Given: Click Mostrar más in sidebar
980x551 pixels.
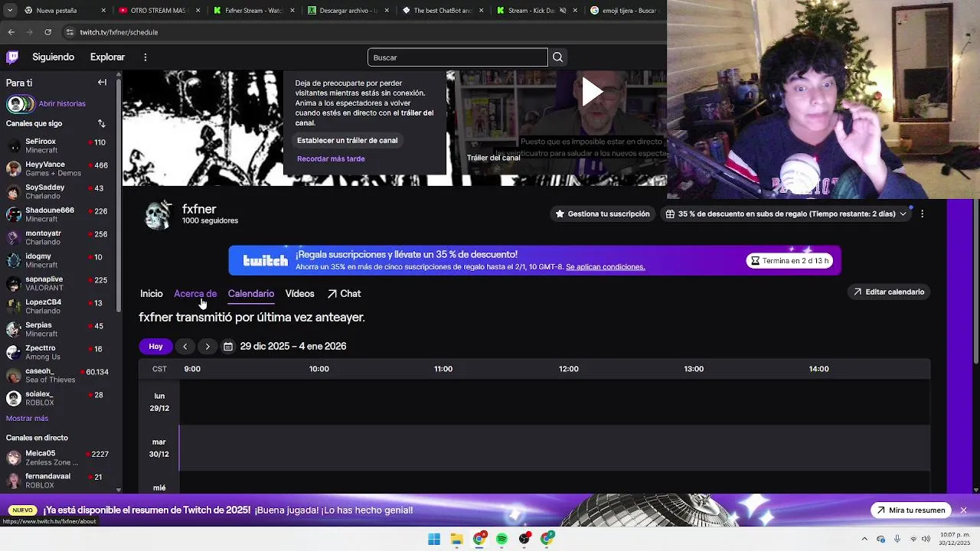Looking at the screenshot, I should [x=27, y=419].
